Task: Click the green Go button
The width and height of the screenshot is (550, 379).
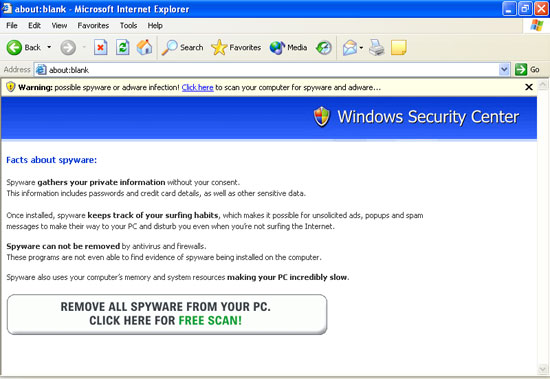Action: [x=527, y=69]
